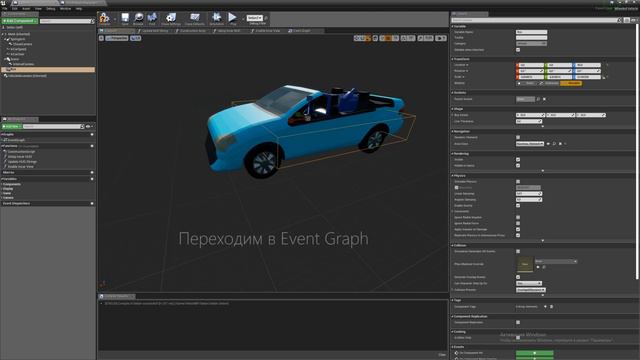Click the Simulation toolbar icon
The height and width of the screenshot is (360, 640).
click(x=216, y=18)
